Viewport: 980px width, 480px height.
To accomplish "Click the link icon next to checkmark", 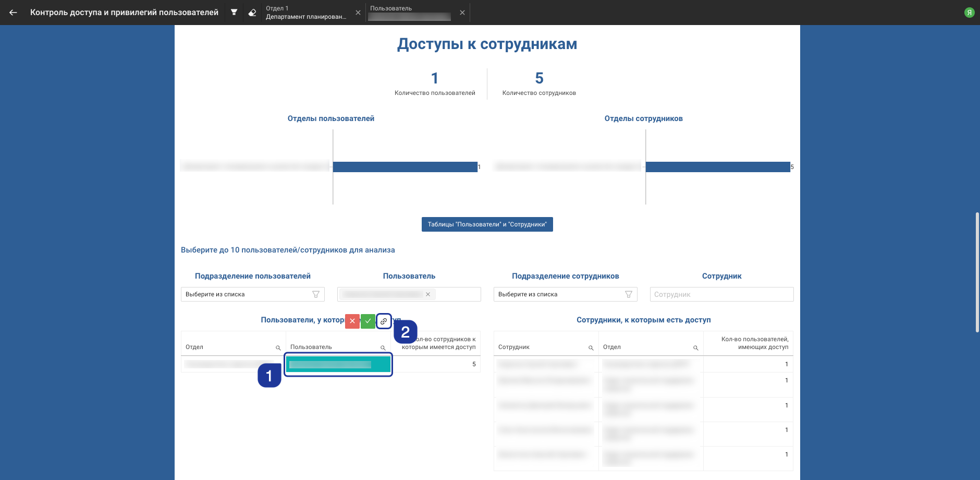I will [x=384, y=321].
